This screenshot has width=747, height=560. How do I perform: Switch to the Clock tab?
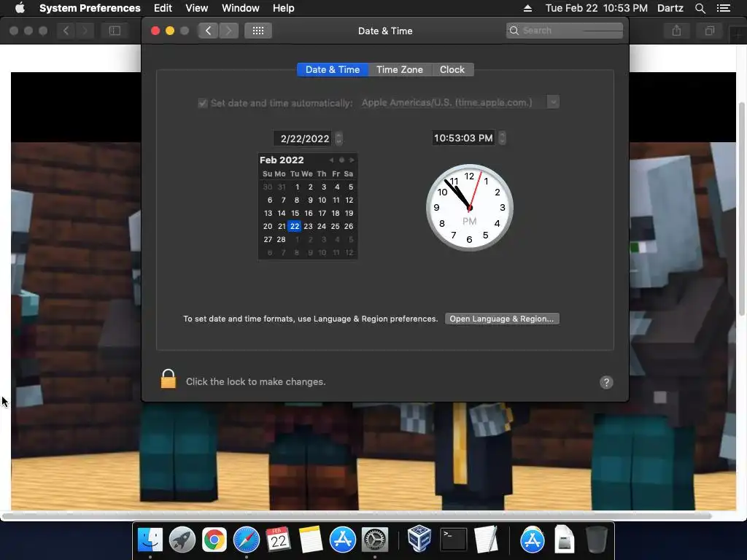452,69
